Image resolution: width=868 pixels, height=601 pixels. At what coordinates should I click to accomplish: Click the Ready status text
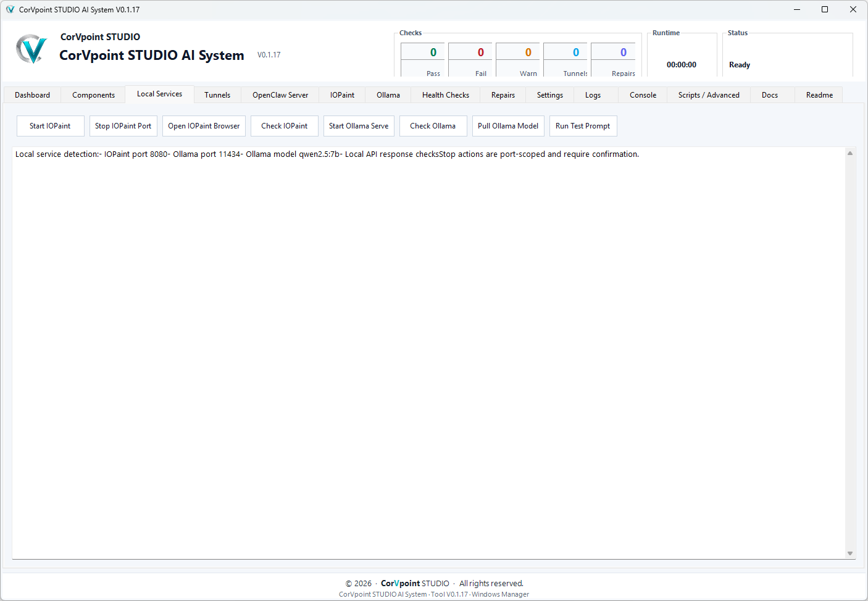740,65
